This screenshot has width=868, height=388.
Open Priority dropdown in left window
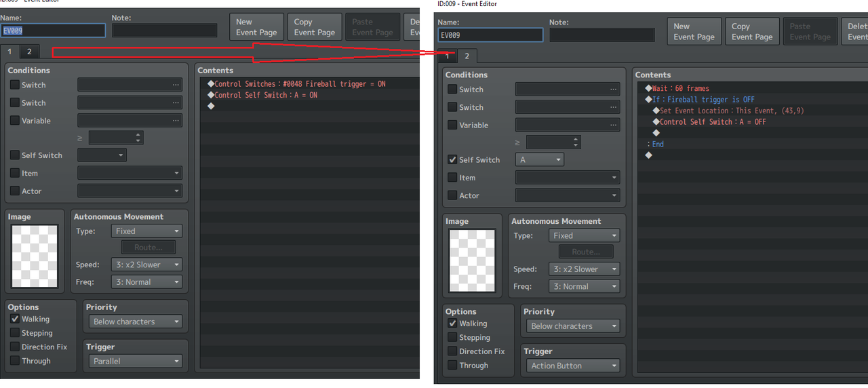point(135,322)
